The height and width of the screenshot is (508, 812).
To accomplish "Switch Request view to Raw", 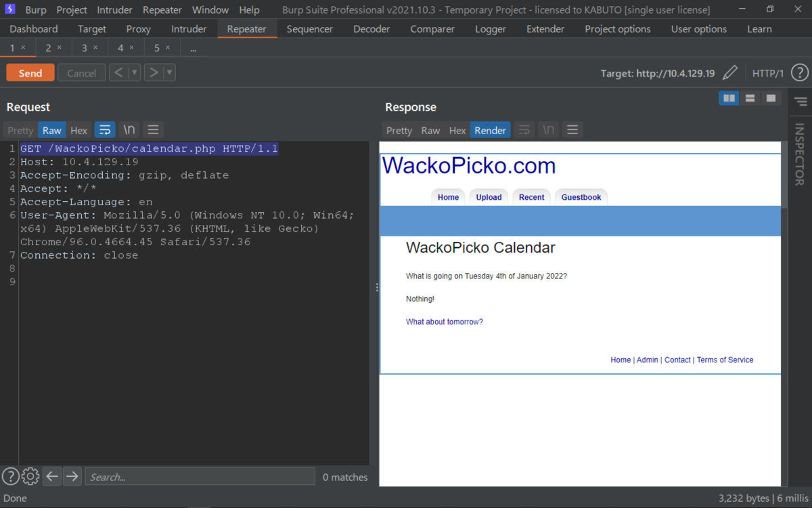I will pos(52,130).
